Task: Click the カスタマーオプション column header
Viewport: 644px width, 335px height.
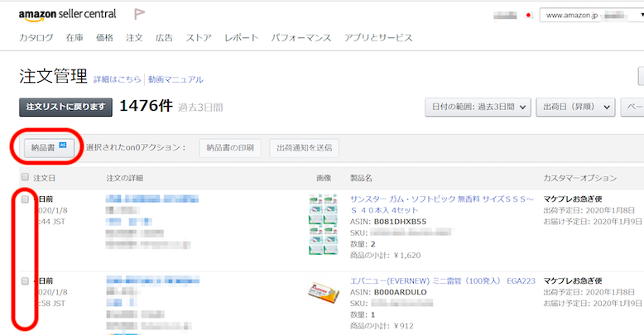Action: point(580,178)
